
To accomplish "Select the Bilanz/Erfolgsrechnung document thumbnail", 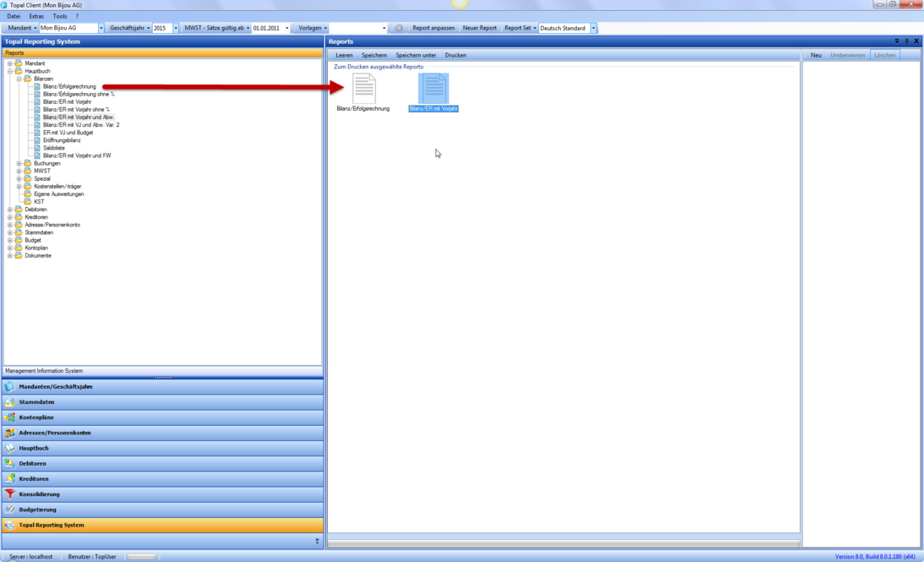I will click(x=363, y=89).
